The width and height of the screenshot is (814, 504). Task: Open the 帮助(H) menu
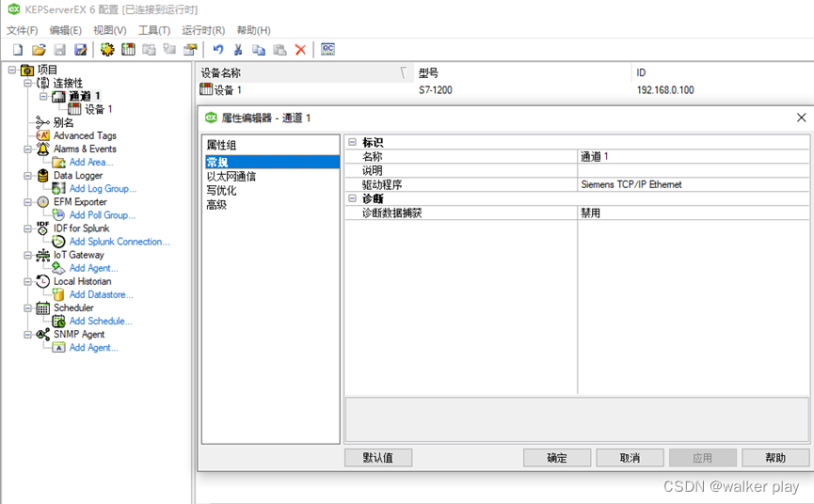[x=253, y=31]
